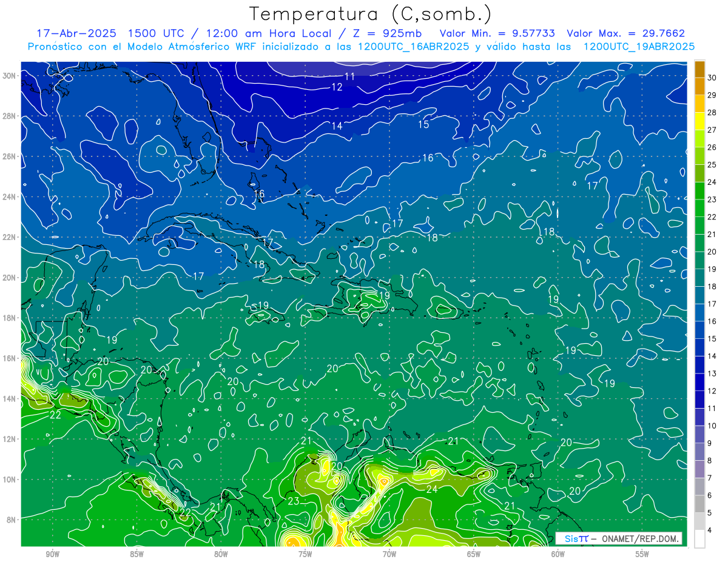This screenshot has height=562, width=728.
Task: Click the "24N" latitude axis label
Action: [9, 196]
